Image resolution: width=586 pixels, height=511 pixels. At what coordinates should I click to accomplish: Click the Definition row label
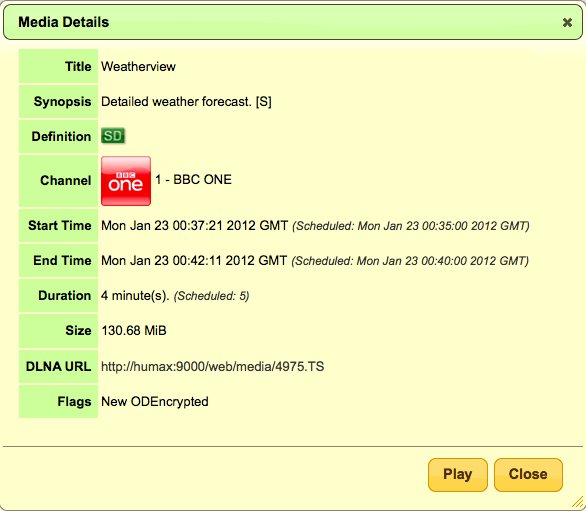[61, 136]
